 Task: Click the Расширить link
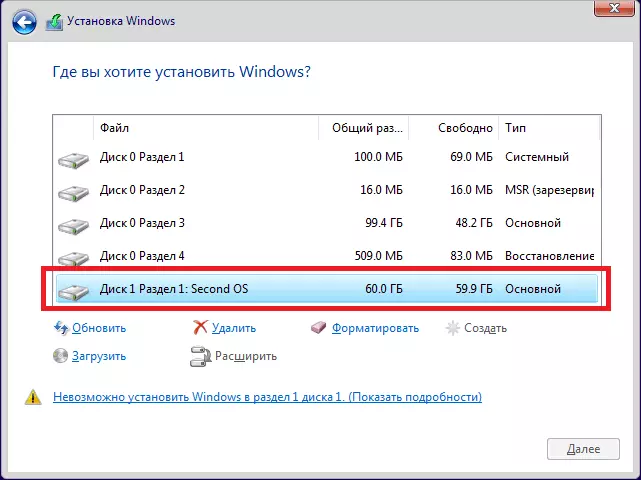point(244,356)
